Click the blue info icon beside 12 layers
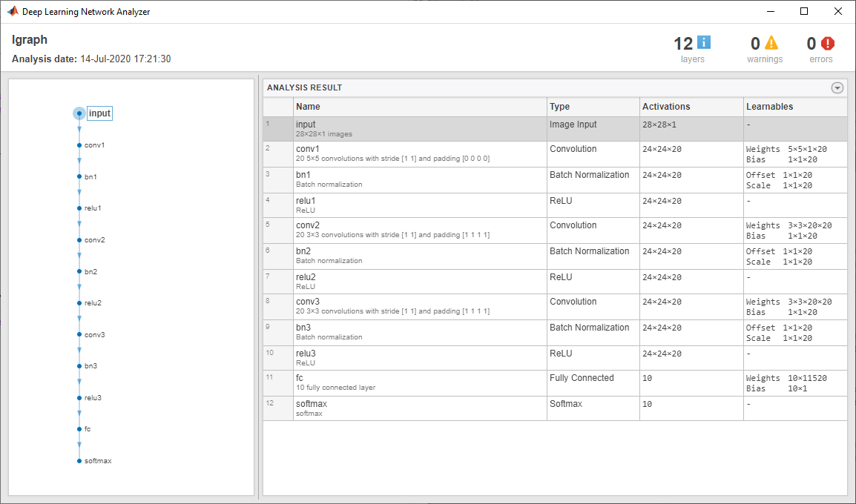The image size is (856, 504). (x=704, y=42)
